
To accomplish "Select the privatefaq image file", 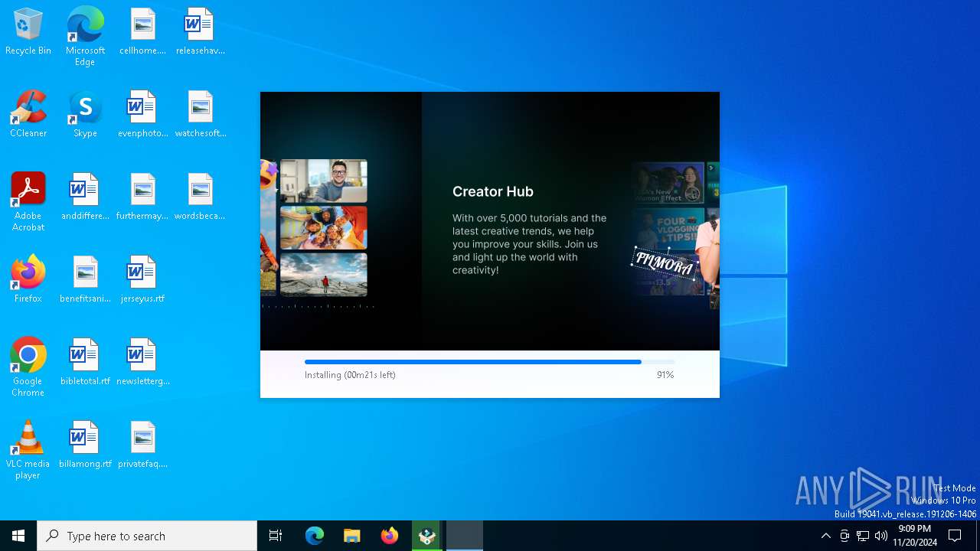I will 142,445.
